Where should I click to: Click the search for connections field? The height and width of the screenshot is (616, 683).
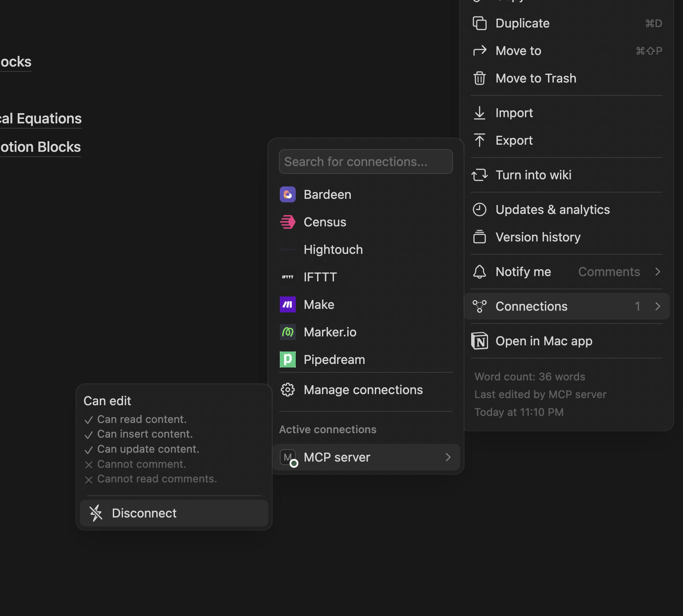click(365, 162)
